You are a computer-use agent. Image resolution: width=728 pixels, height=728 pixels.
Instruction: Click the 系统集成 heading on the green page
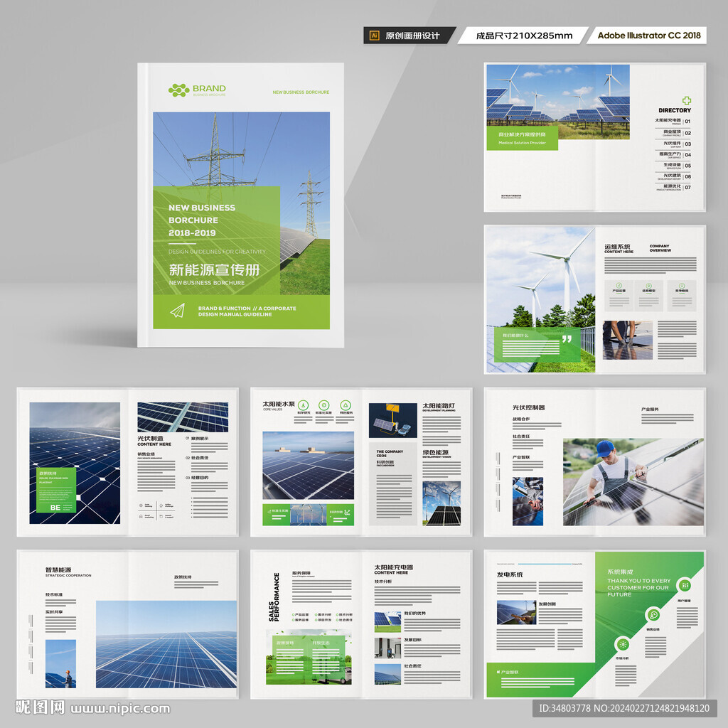620,572
